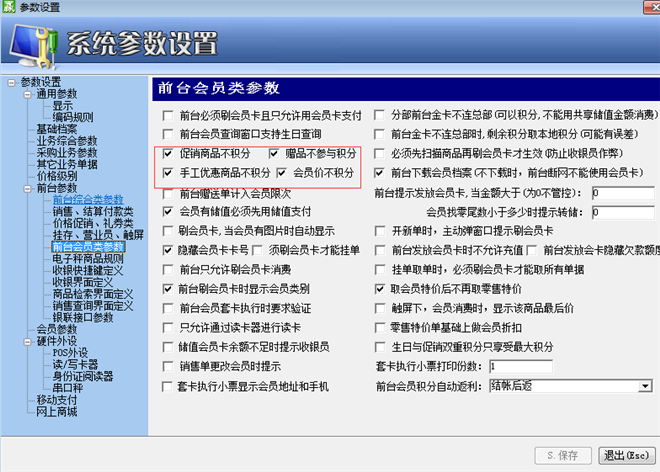The width and height of the screenshot is (660, 472).
Task: Click the monitor and wrench header icon
Action: click(34, 47)
